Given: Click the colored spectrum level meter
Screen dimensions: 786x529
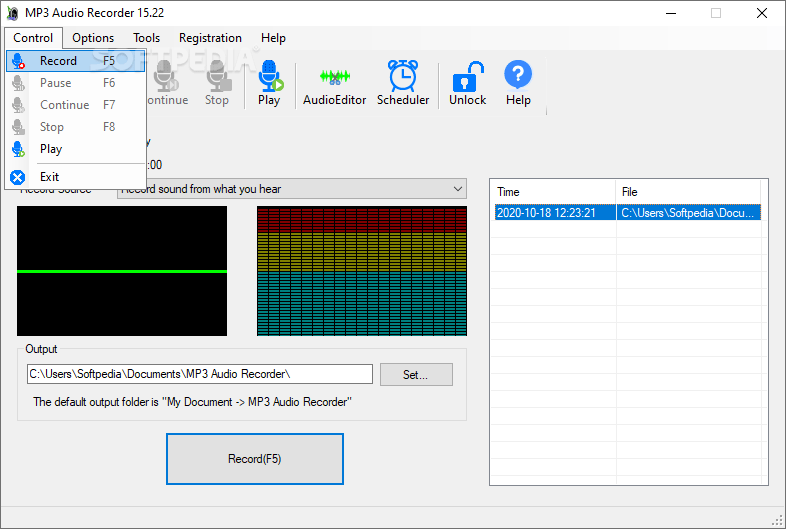Looking at the screenshot, I should (362, 271).
